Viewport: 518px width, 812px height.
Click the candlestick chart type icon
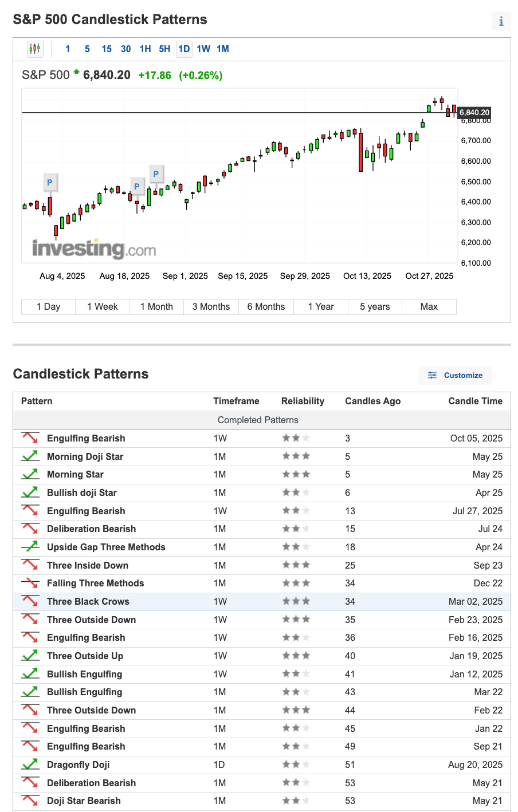[x=35, y=49]
